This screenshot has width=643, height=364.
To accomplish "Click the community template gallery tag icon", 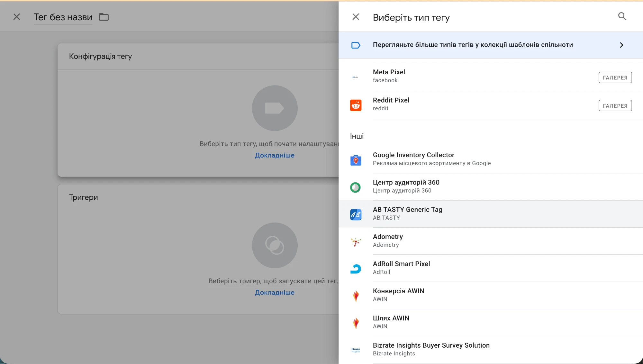I will coord(356,45).
